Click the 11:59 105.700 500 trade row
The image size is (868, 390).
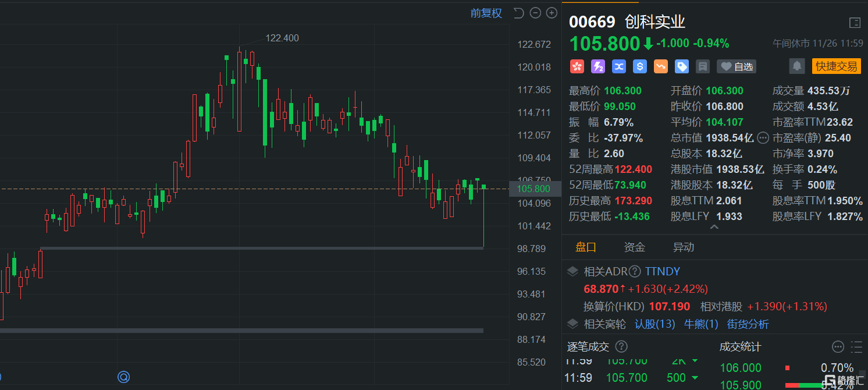(x=632, y=378)
